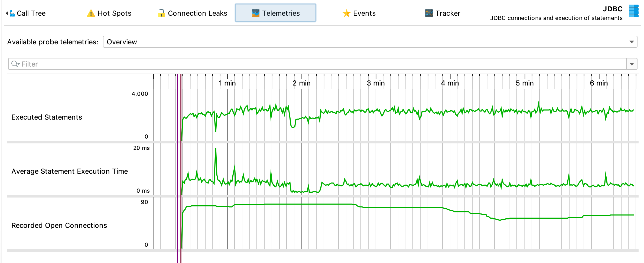Select the Recorded Open Connections row
This screenshot has width=644, height=263.
tap(59, 225)
